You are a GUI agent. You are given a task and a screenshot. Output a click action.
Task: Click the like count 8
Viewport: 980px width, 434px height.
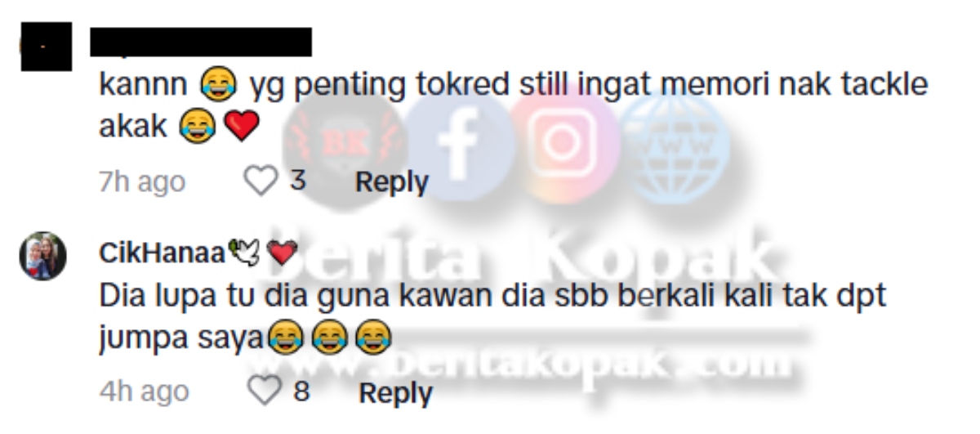[x=301, y=392]
